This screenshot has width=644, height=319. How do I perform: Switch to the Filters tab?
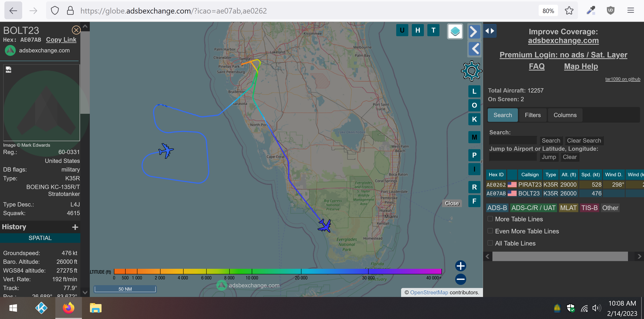pyautogui.click(x=533, y=115)
